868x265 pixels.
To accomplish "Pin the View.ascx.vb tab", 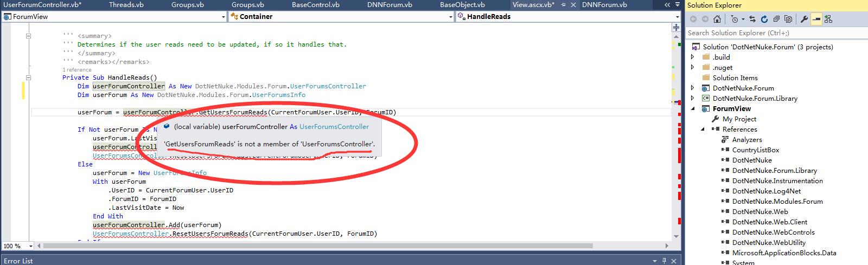I will (x=564, y=5).
